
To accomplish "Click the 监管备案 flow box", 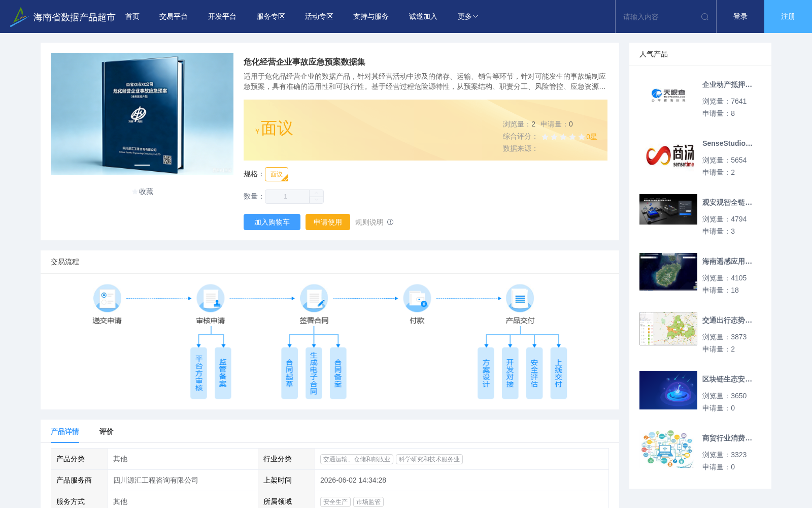I will (x=223, y=373).
